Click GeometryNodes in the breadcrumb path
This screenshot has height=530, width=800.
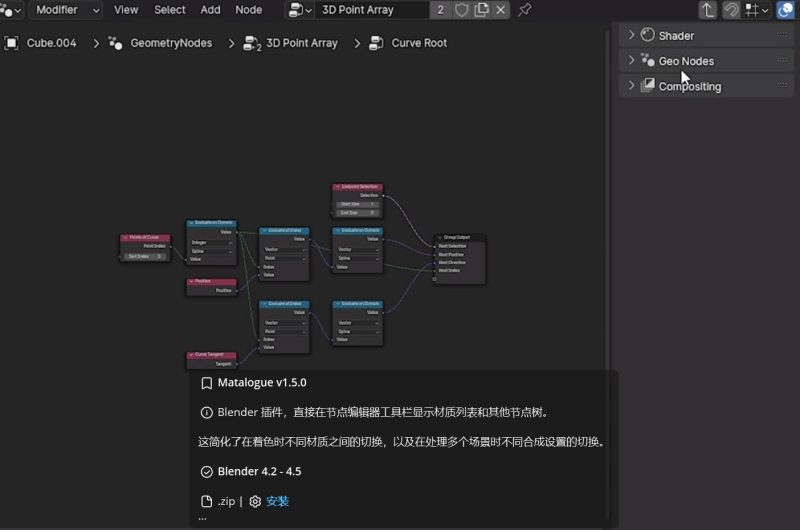[170, 43]
